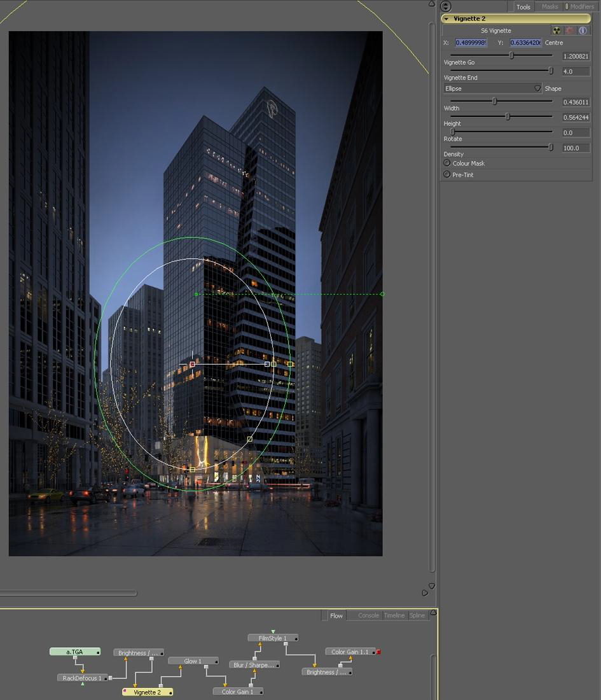Click the radioactive settings icon beside S6 Vignette
The image size is (601, 700).
557,31
